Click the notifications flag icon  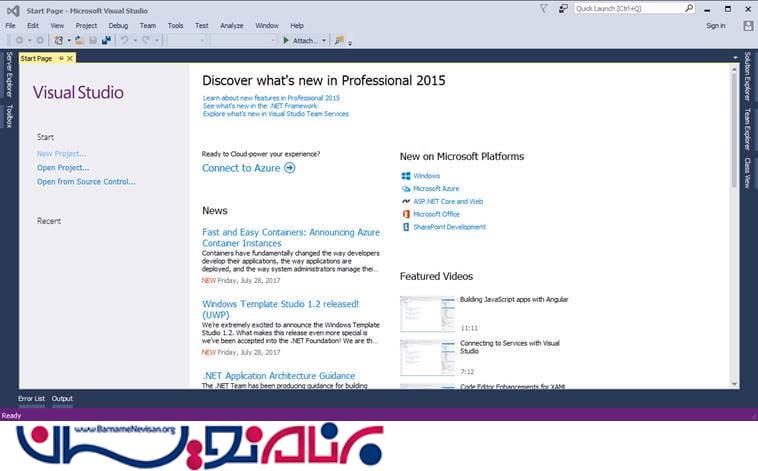pyautogui.click(x=544, y=9)
